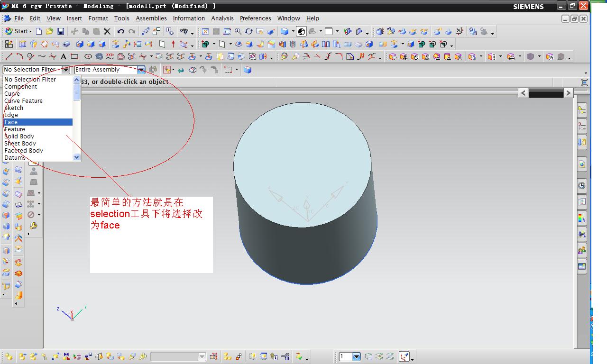Image resolution: width=607 pixels, height=364 pixels.
Task: Select the Rectangle curve tool icon
Action: pos(74,57)
